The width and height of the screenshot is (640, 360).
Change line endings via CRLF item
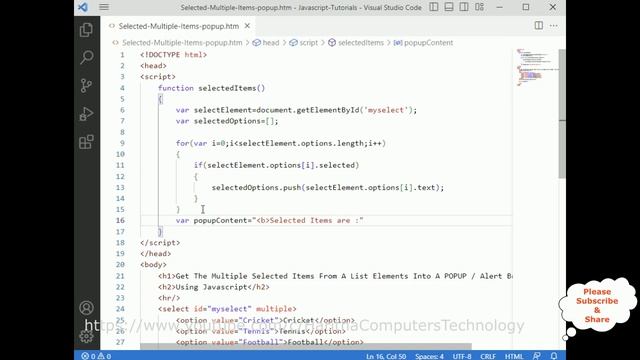(488, 356)
